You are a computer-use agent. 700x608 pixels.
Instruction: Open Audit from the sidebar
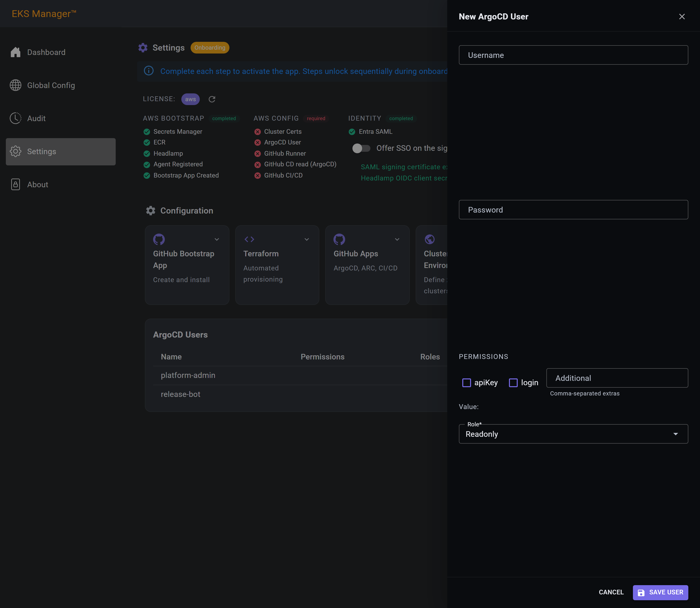(61, 118)
